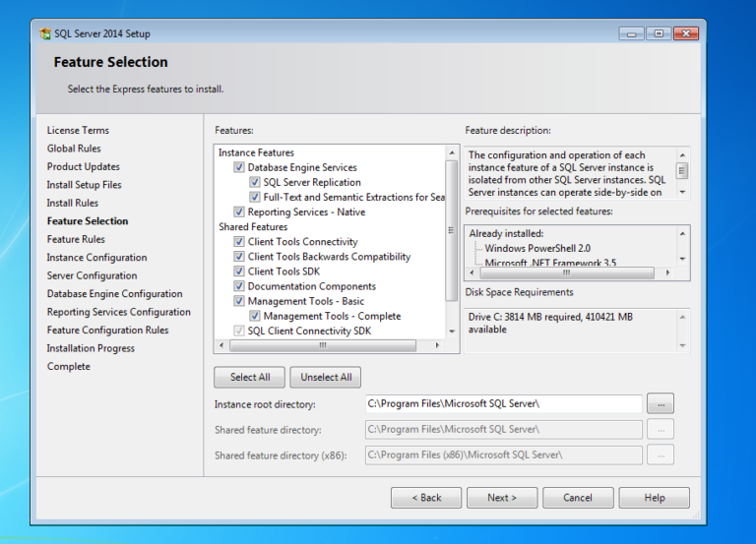This screenshot has height=544, width=756.
Task: Select Database Engine Services label
Action: 302,167
